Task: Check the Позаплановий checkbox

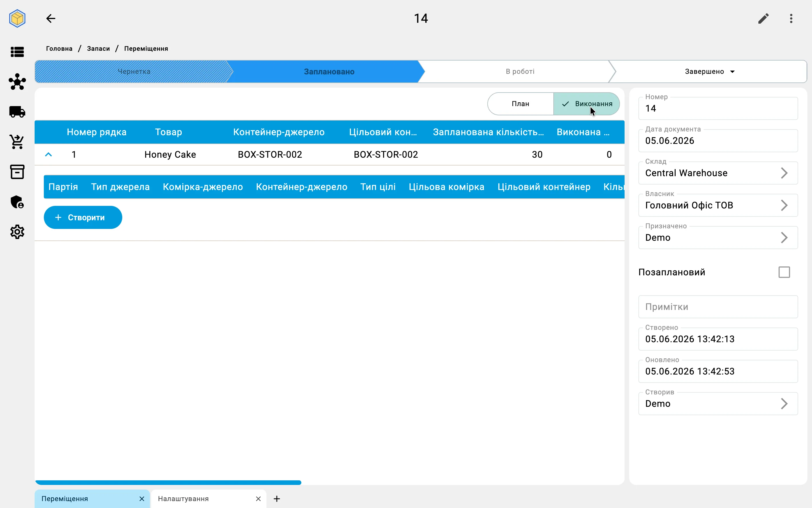Action: [x=784, y=272]
